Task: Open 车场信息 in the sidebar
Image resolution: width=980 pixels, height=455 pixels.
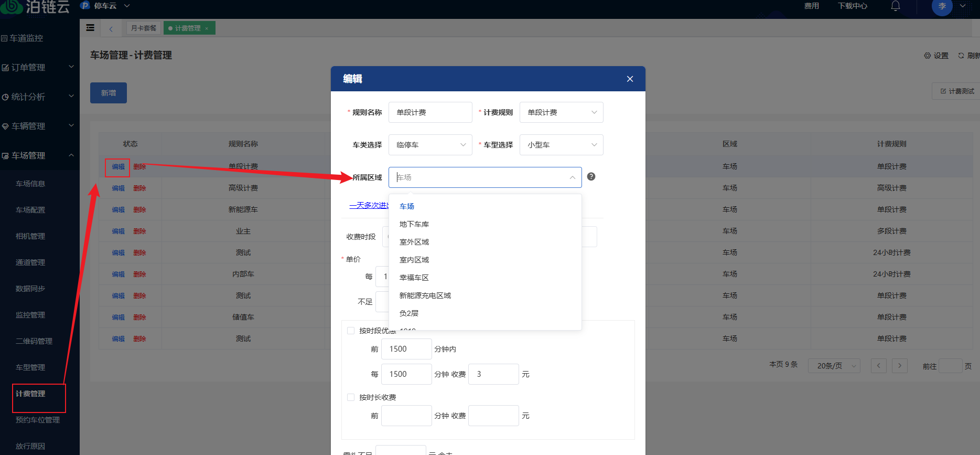Action: click(x=30, y=184)
